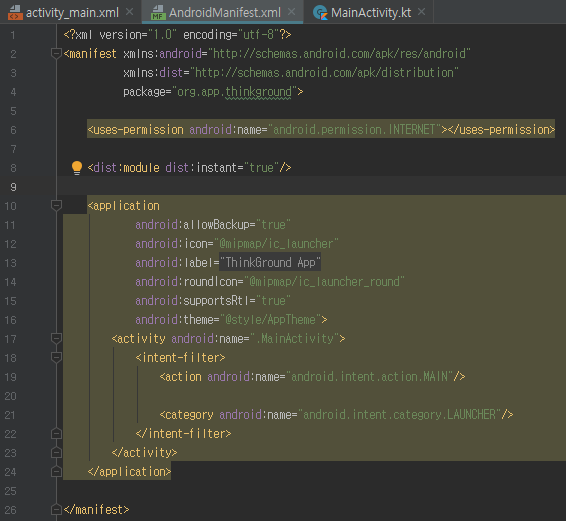Click "@mipmap/ic_launcher_round" value

pos(324,282)
